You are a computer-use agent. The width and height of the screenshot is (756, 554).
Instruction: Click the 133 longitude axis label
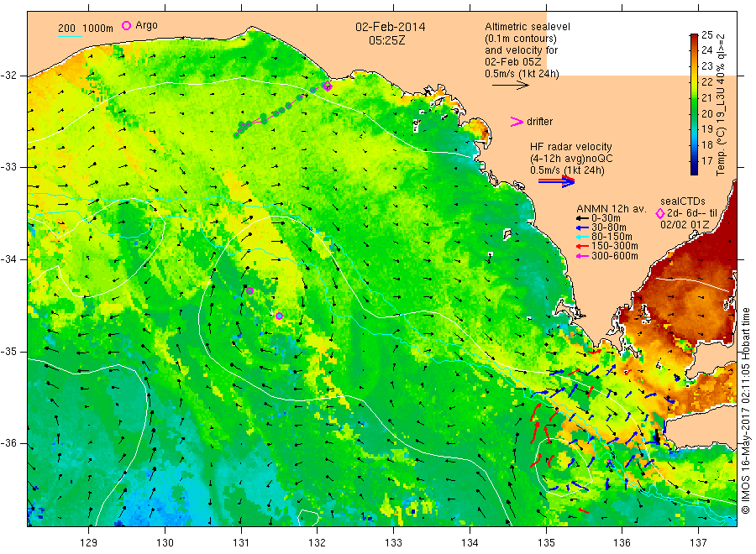(393, 543)
